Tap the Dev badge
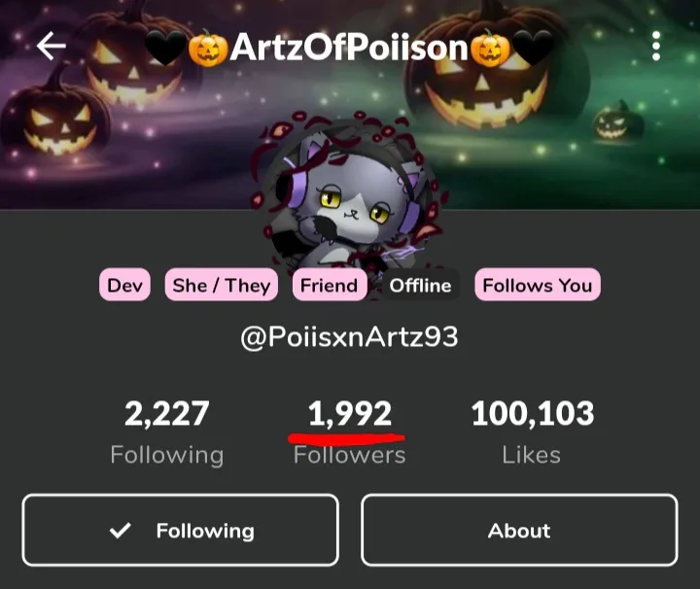The width and height of the screenshot is (700, 589). point(124,285)
